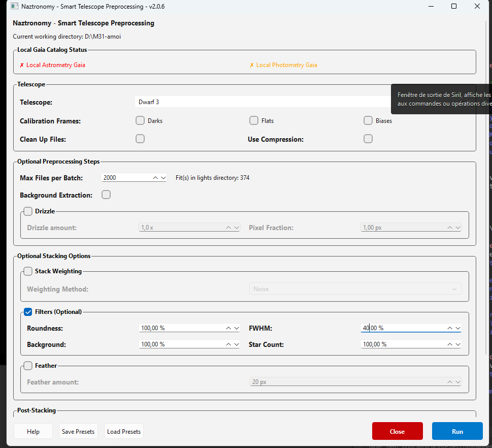The width and height of the screenshot is (492, 448).
Task: Click Load Presets button
Action: 124,431
